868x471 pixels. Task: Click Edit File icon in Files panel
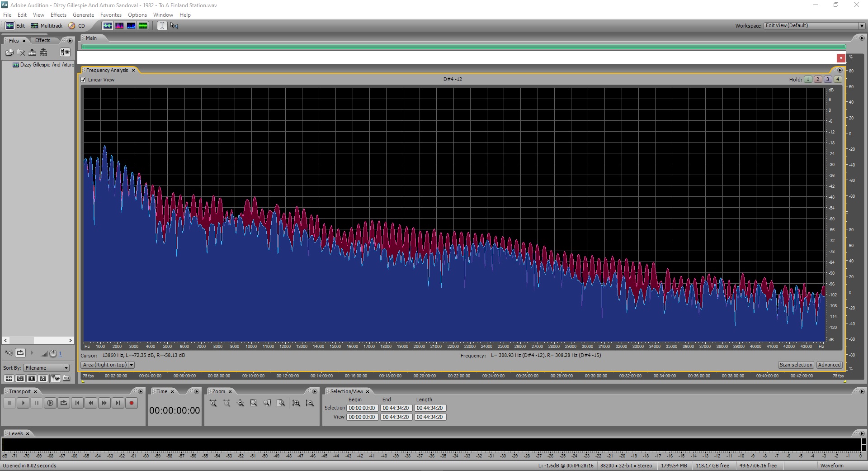click(x=32, y=52)
